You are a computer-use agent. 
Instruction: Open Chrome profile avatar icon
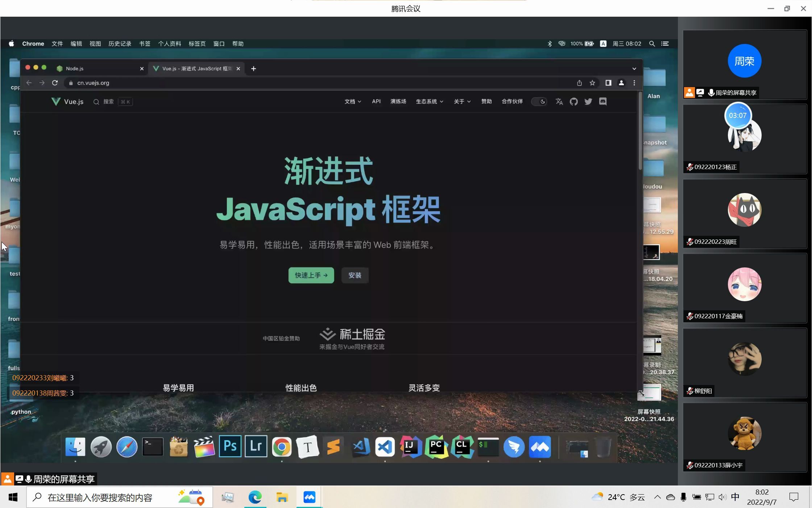coord(621,83)
